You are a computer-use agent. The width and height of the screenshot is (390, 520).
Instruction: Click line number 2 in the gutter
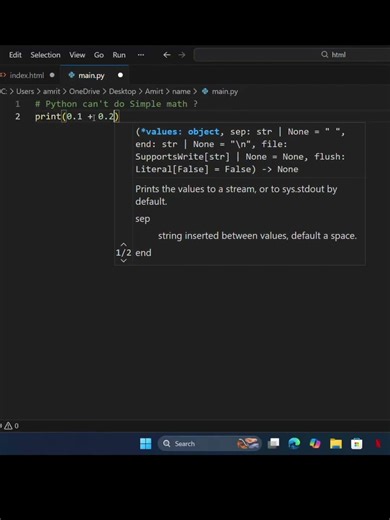coord(18,117)
